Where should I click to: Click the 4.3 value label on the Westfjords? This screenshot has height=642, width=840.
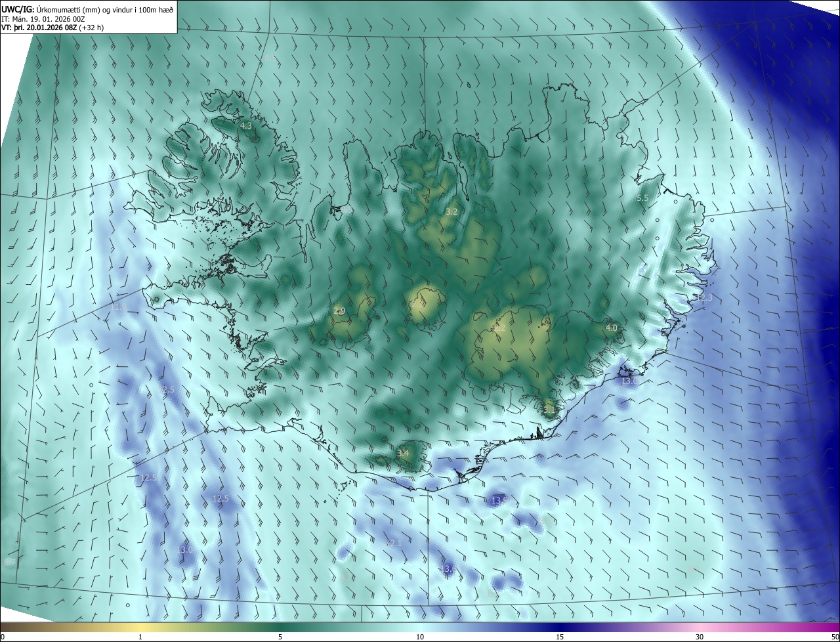click(246, 125)
